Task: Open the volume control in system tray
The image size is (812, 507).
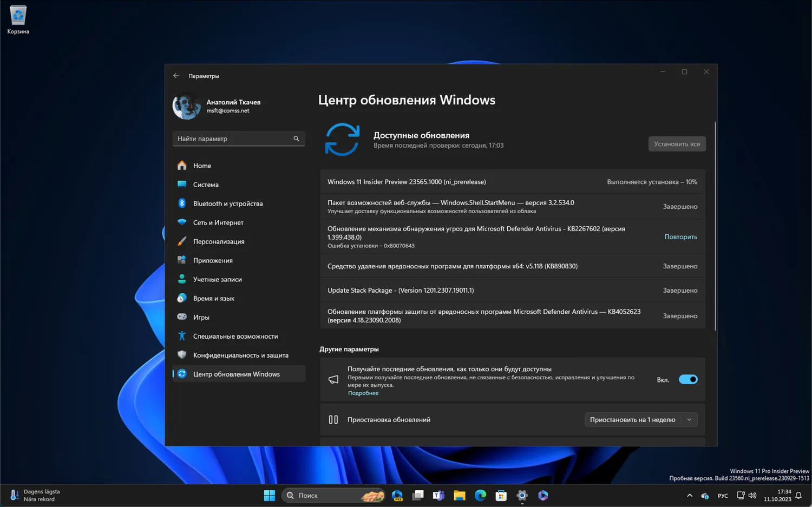Action: [x=752, y=495]
